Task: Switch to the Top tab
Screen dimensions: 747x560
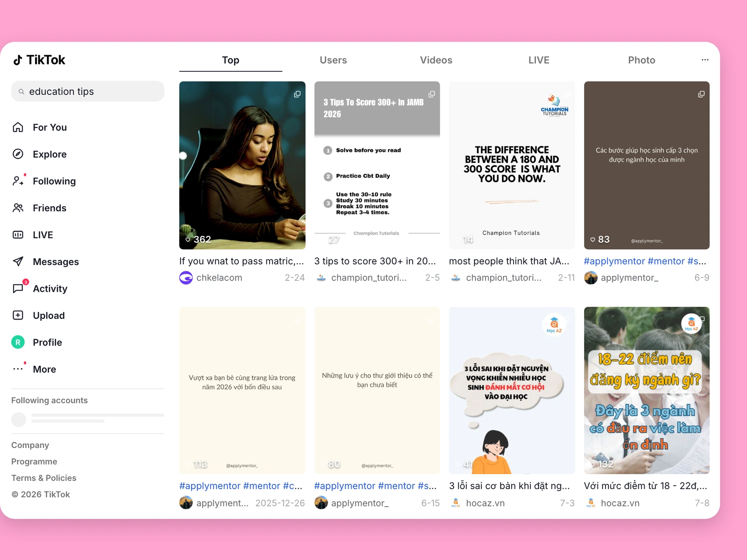Action: click(x=231, y=60)
